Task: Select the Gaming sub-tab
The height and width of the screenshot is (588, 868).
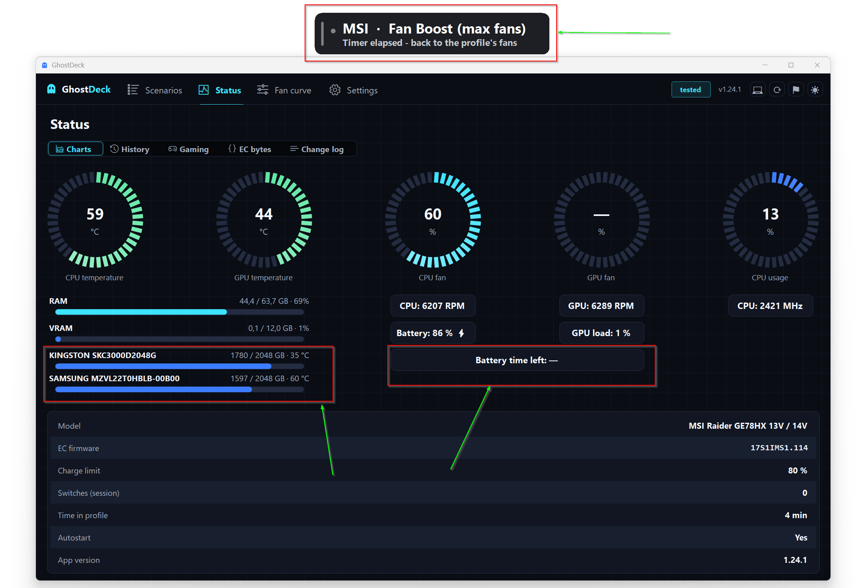Action: click(188, 149)
